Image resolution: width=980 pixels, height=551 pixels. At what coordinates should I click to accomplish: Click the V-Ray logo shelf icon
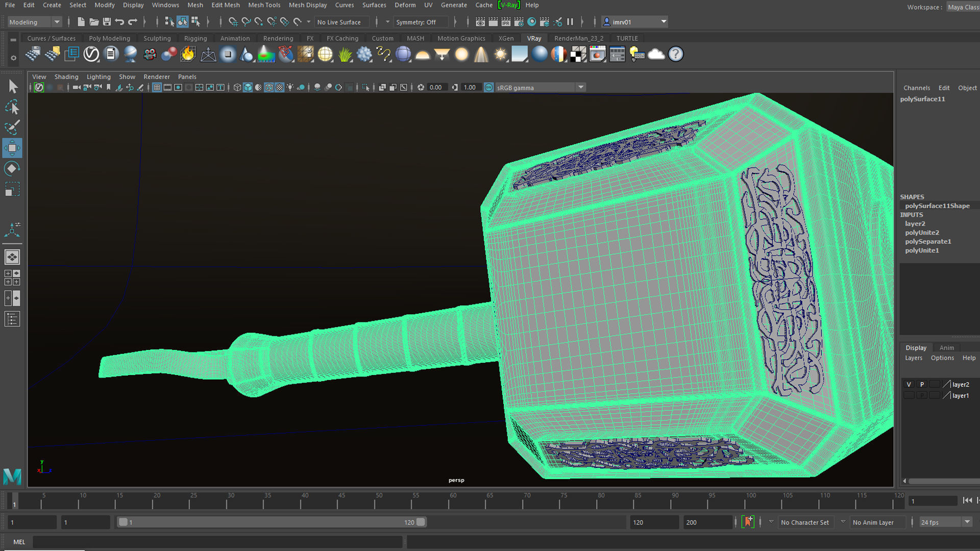91,54
